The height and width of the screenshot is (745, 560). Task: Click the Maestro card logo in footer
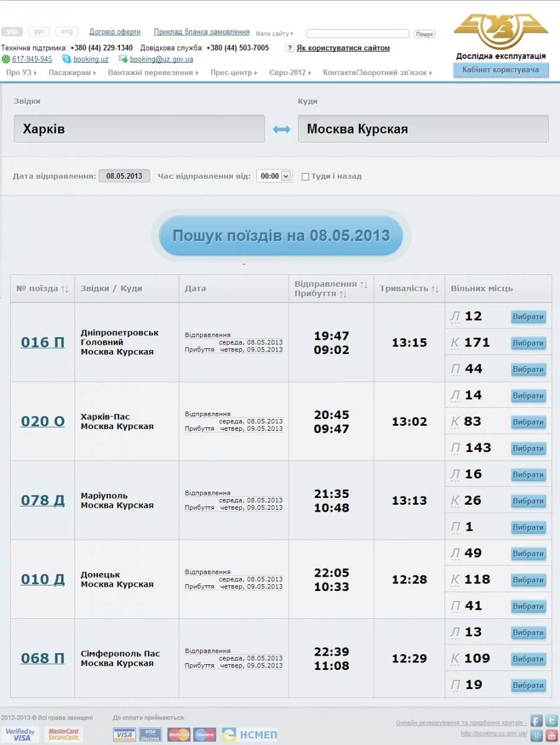[x=205, y=735]
